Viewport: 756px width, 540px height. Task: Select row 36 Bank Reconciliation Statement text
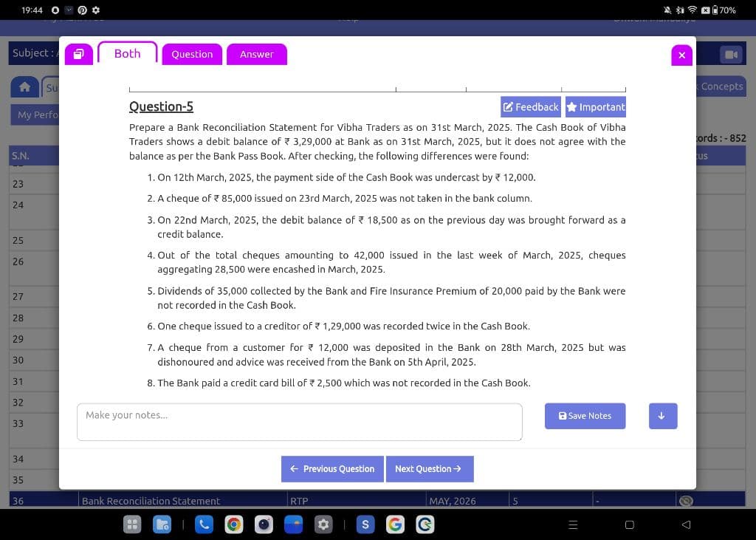tap(151, 501)
